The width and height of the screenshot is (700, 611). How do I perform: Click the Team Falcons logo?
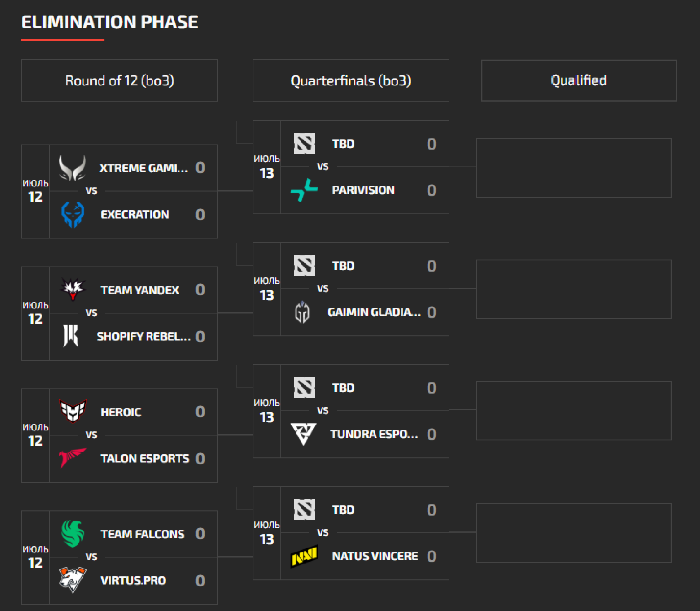click(x=73, y=534)
